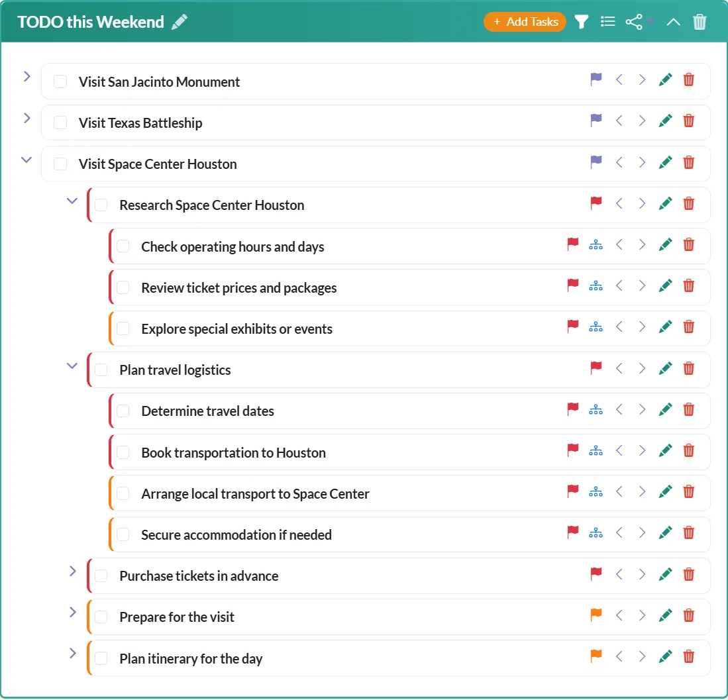Indent Prepare for the visit with right arrow
The height and width of the screenshot is (700, 728).
pos(642,616)
